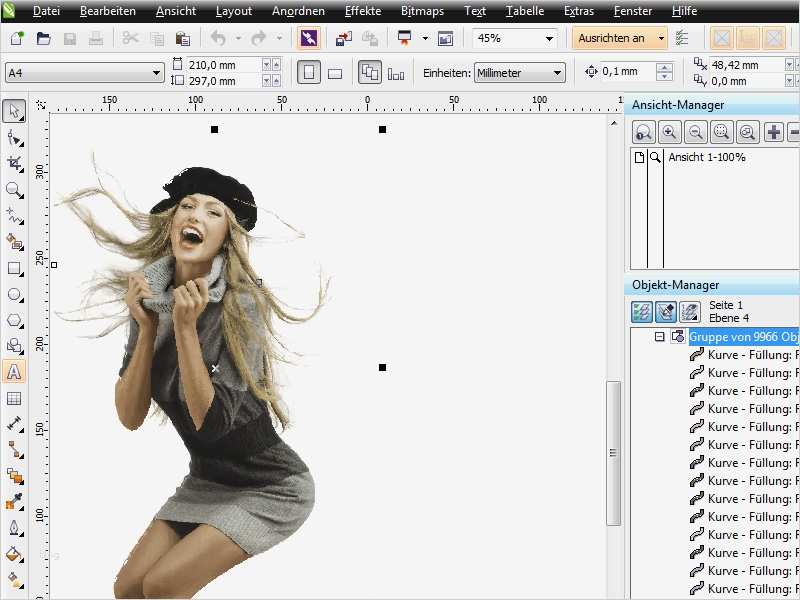Select the Ellipse tool
The width and height of the screenshot is (800, 600).
pos(14,294)
